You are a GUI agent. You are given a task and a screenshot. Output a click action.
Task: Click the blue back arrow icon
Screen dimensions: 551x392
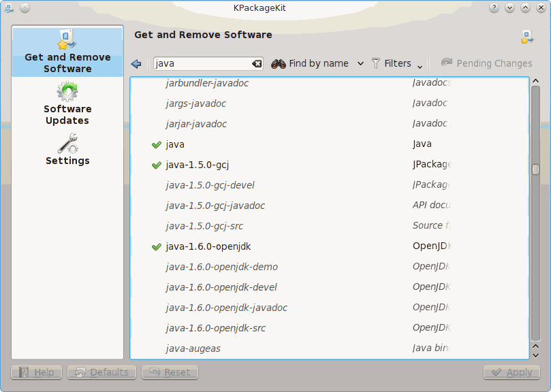[x=136, y=63]
